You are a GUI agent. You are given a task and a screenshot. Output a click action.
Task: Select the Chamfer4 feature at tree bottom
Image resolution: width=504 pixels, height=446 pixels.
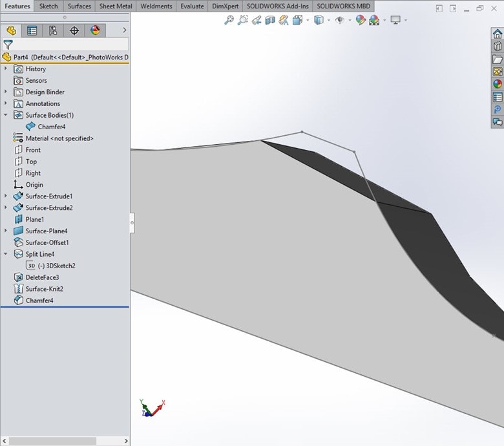click(39, 301)
